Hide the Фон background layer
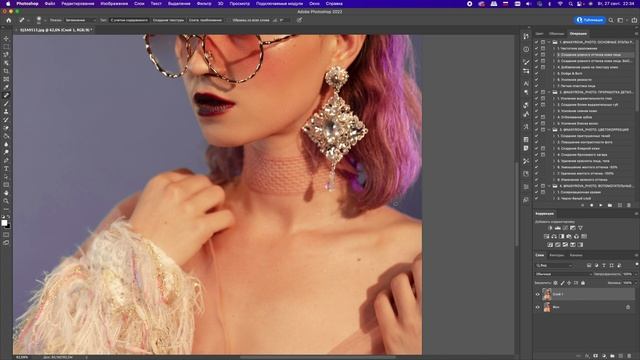640x360 pixels. click(538, 307)
